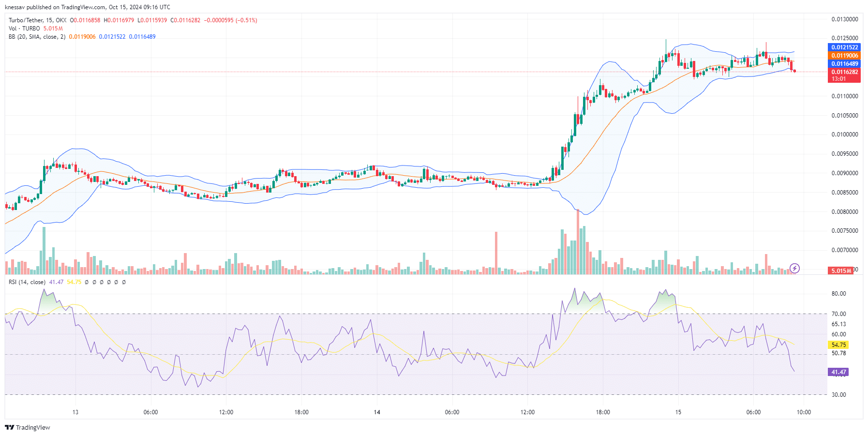Click the 70.00 RSI scale label
Viewport: 868px width, 436px height.
click(x=838, y=314)
